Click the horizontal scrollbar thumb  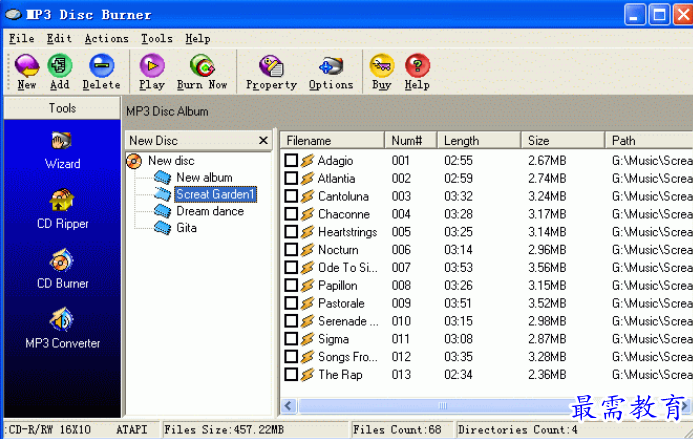click(x=442, y=405)
